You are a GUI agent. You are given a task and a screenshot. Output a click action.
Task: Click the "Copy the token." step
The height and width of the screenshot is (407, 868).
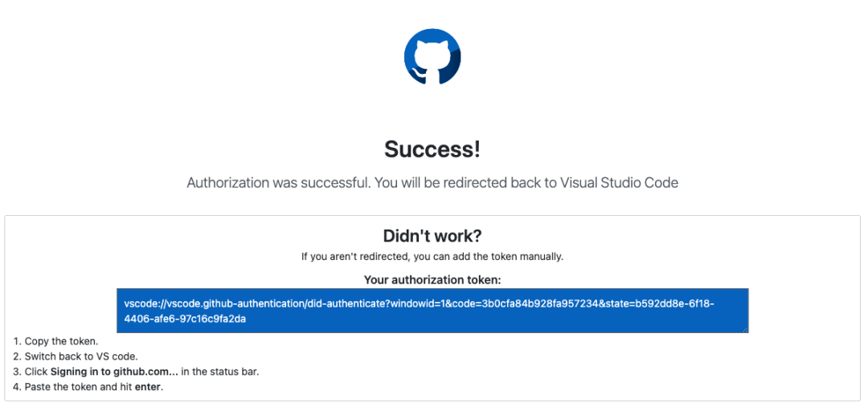tap(61, 342)
